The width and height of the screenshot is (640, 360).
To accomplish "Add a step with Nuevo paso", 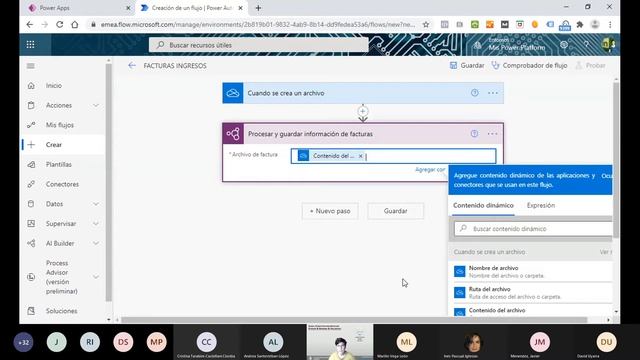I will [330, 211].
